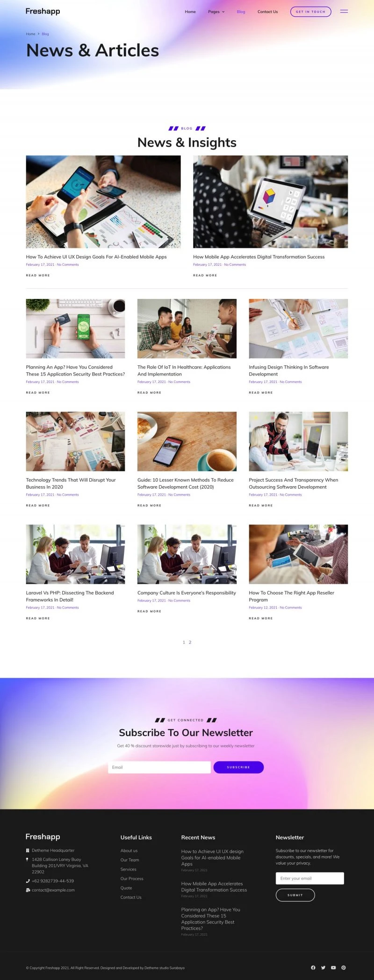This screenshot has width=374, height=980.
Task: Open Twitter icon in footer
Action: coord(323,967)
